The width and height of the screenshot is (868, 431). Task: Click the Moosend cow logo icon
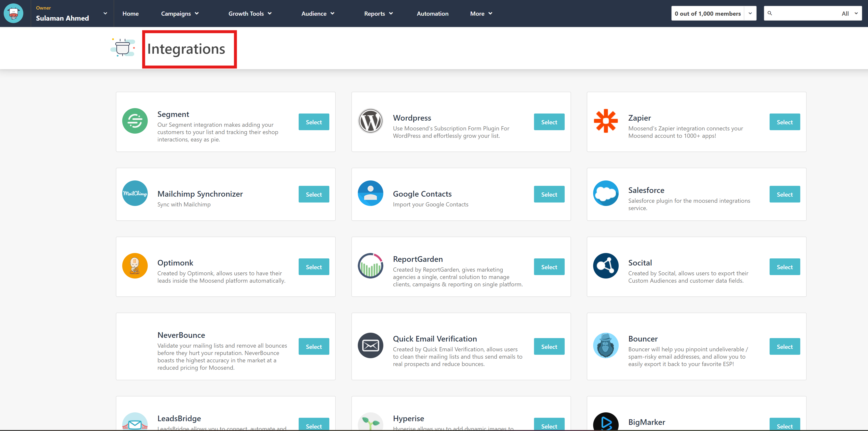click(x=13, y=13)
